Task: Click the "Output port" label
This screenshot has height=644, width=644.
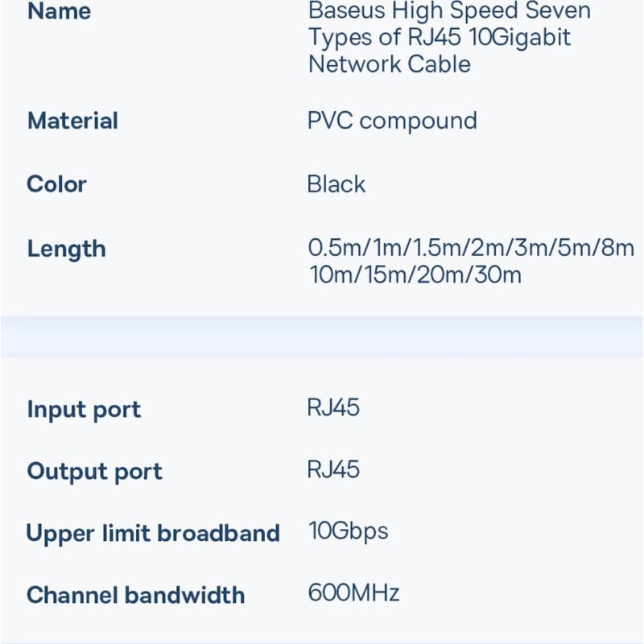Action: pos(94,471)
